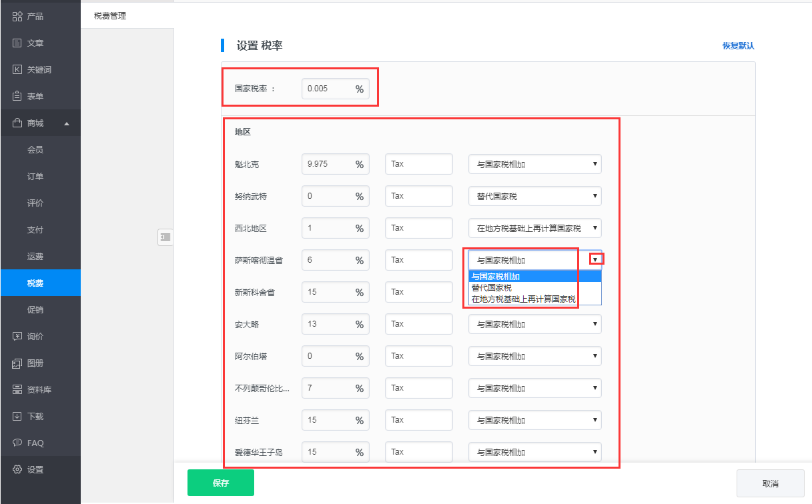Click the 关键词 keywords sidebar icon
Viewport: 812px width, 504px height.
[17, 69]
